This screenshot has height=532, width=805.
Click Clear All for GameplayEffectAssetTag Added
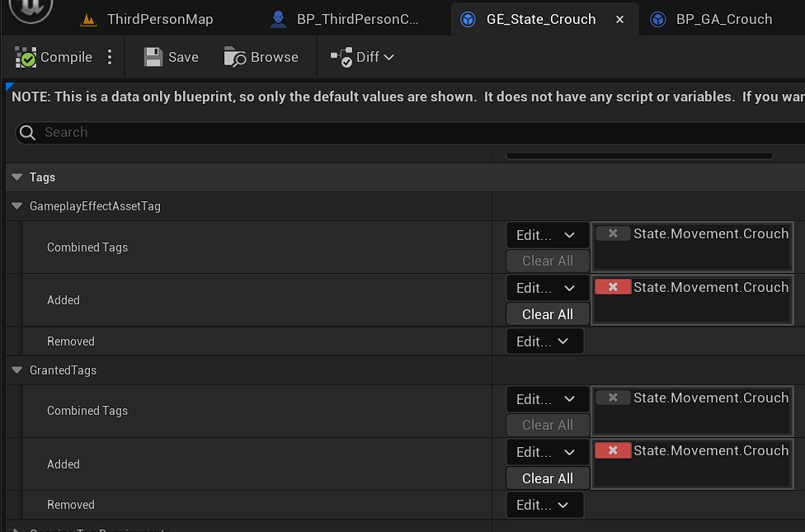coord(548,314)
